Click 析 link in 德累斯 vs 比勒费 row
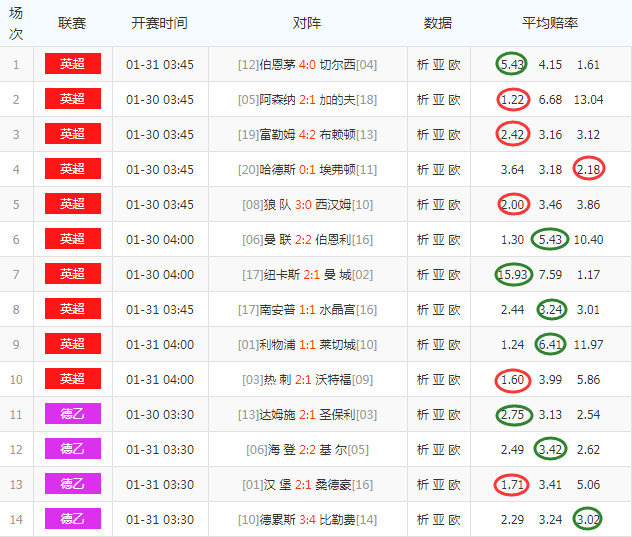Screen dimensions: 632x537 tap(422, 520)
